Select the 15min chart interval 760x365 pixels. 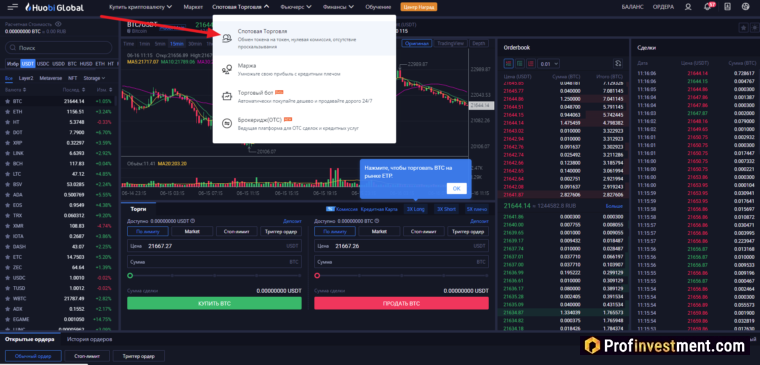pyautogui.click(x=177, y=44)
